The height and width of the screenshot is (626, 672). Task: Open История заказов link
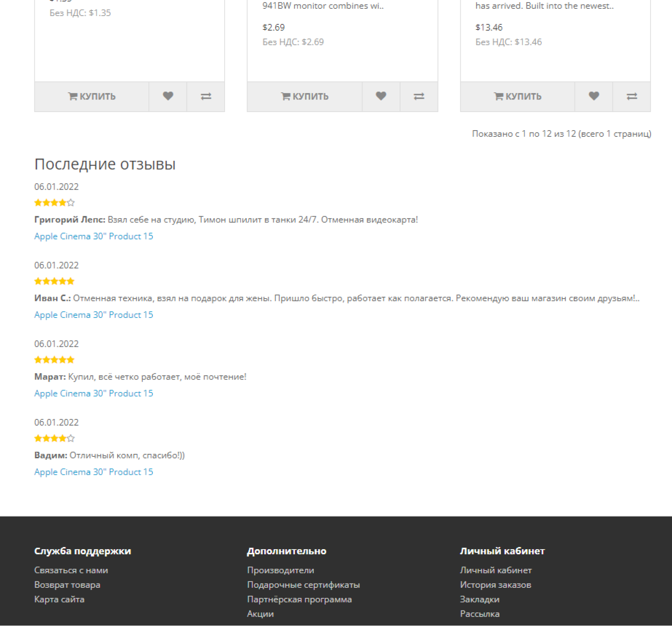click(496, 585)
